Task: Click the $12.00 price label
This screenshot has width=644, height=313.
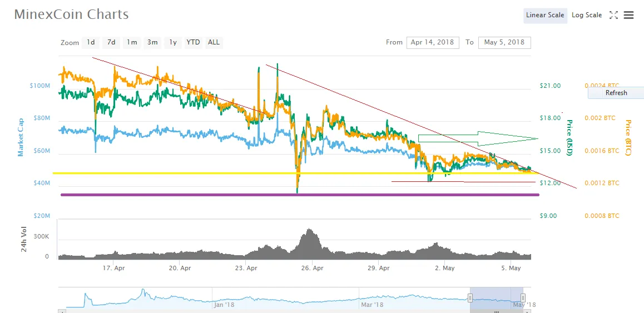Action: click(x=550, y=183)
